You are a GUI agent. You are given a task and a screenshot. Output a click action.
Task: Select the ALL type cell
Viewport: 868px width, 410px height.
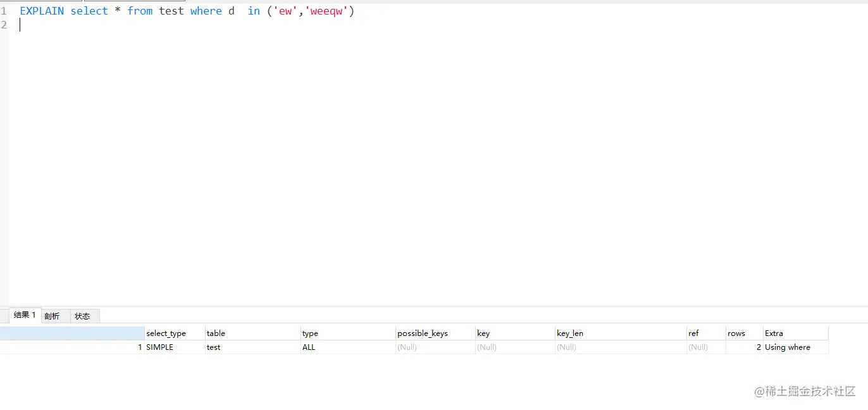348,347
